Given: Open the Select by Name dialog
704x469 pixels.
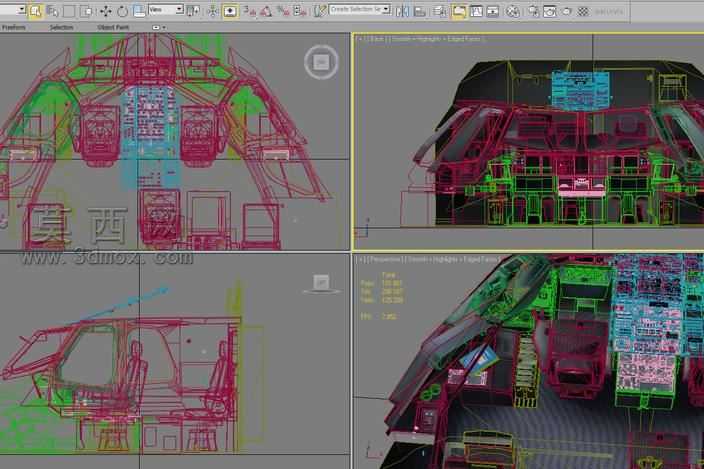Looking at the screenshot, I should 53,11.
